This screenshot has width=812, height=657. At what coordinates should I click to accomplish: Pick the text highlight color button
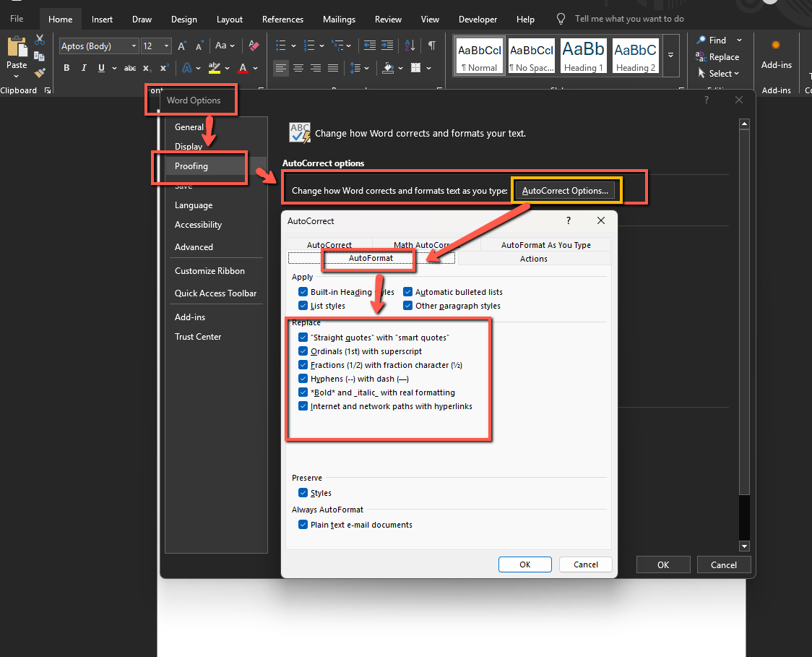pyautogui.click(x=214, y=68)
